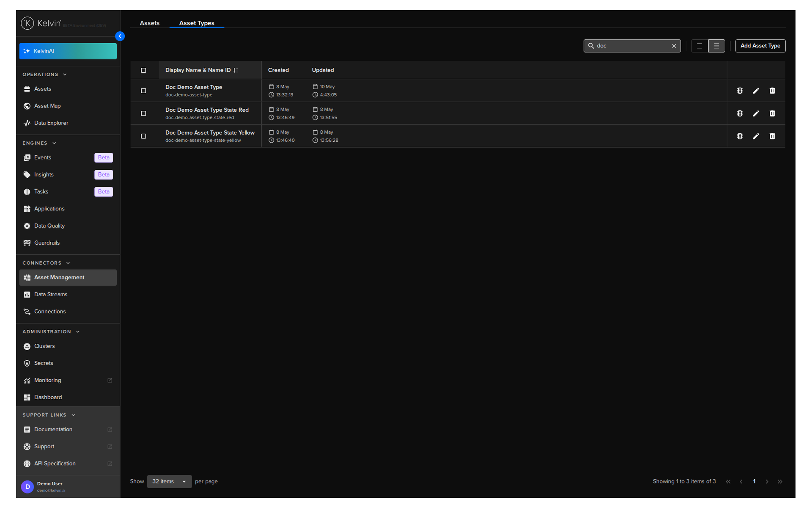Delete Doc Demo Asset Type with trash
This screenshot has height=508, width=812.
pos(772,91)
